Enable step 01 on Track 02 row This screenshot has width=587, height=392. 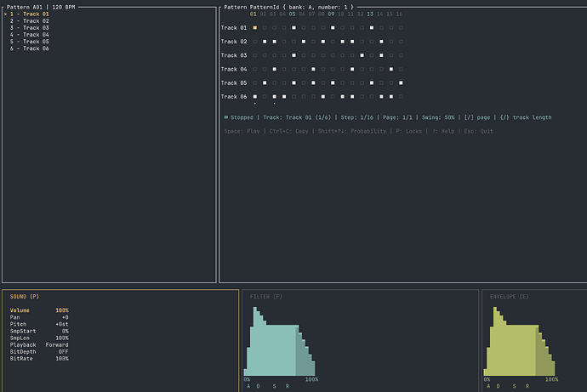[x=255, y=42]
